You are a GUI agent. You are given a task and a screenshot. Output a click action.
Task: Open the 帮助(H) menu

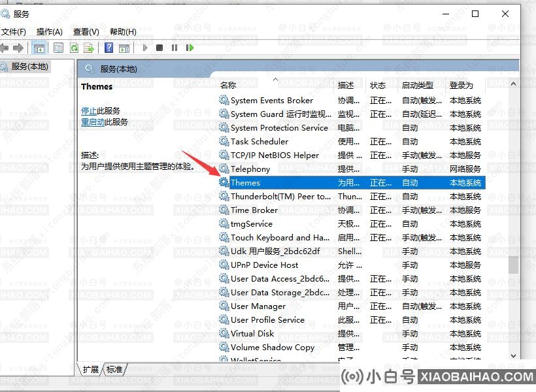tap(123, 32)
